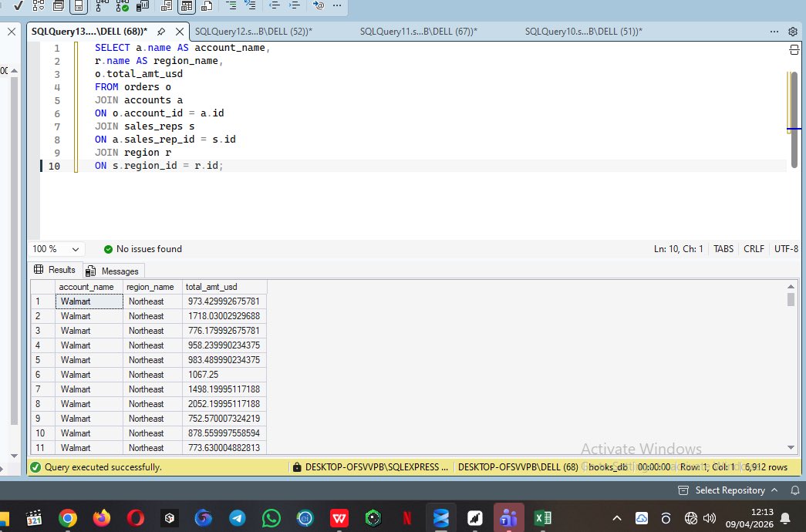Viewport: 806px width, 532px height.
Task: Click the Query executed successfully status
Action: tap(96, 467)
